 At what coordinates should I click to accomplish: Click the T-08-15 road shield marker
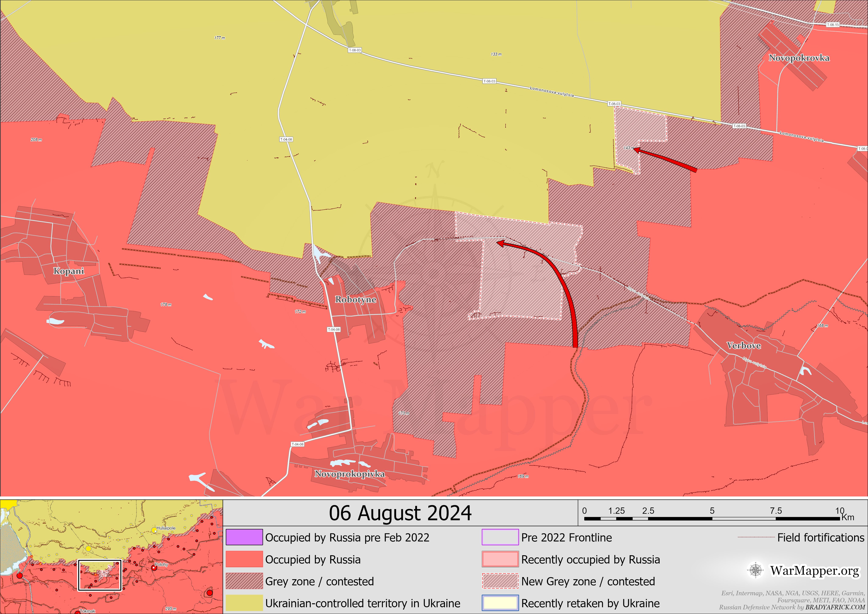(832, 25)
